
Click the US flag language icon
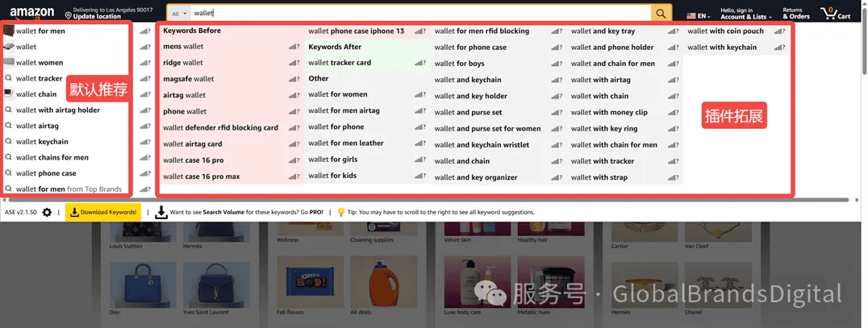691,16
